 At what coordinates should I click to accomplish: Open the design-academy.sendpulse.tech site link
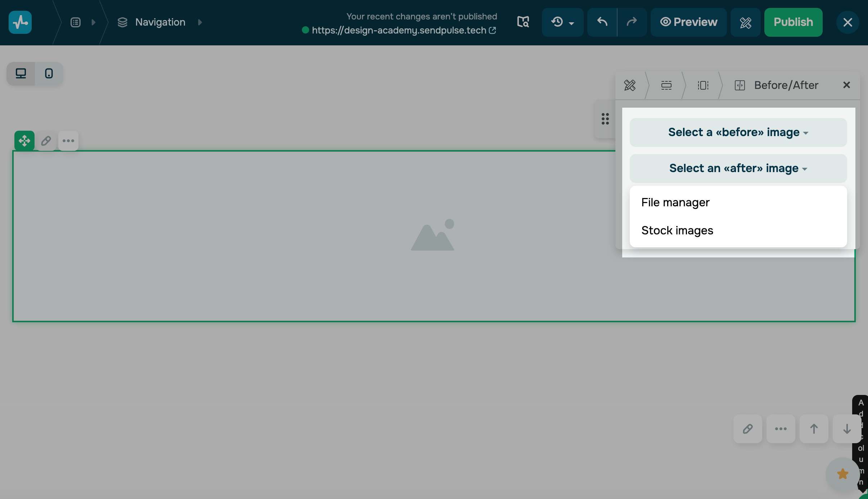[399, 30]
